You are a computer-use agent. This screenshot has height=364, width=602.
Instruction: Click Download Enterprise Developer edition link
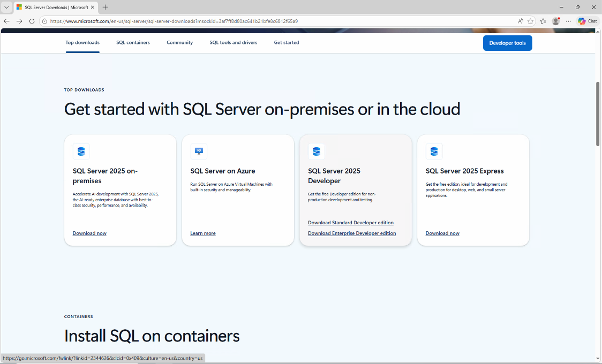tap(352, 233)
